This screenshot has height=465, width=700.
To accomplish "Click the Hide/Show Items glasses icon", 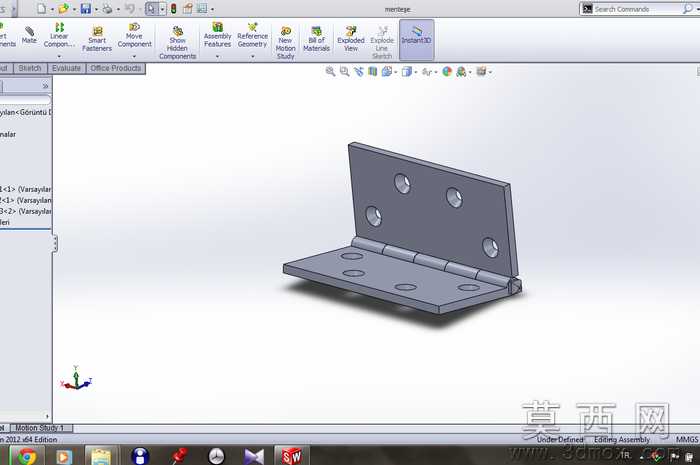I will click(427, 71).
